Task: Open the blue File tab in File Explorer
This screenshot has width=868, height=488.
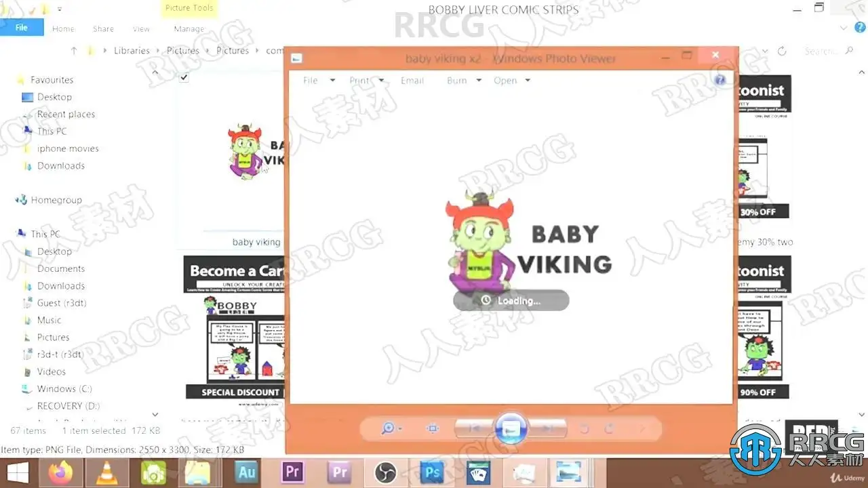Action: click(x=22, y=28)
